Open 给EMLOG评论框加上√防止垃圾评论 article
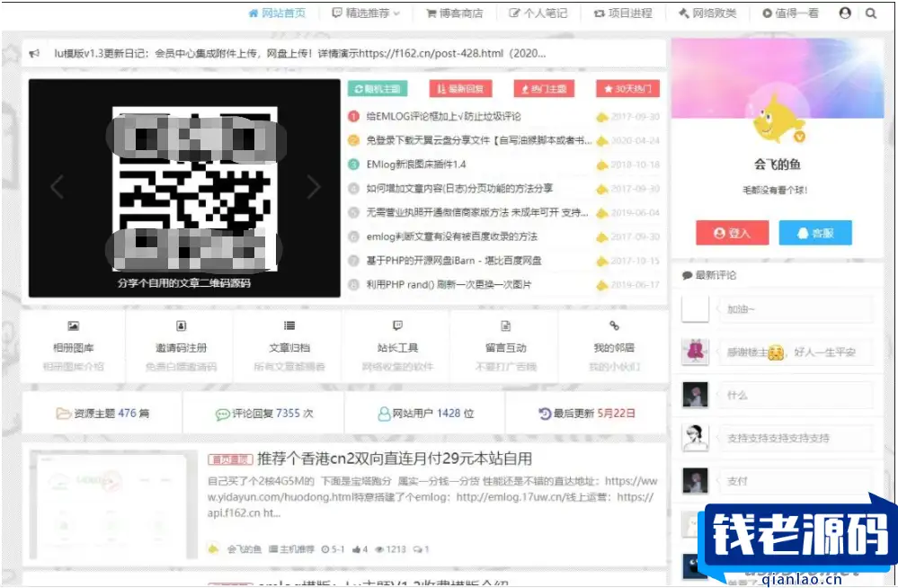The height and width of the screenshot is (588, 898). click(x=444, y=116)
